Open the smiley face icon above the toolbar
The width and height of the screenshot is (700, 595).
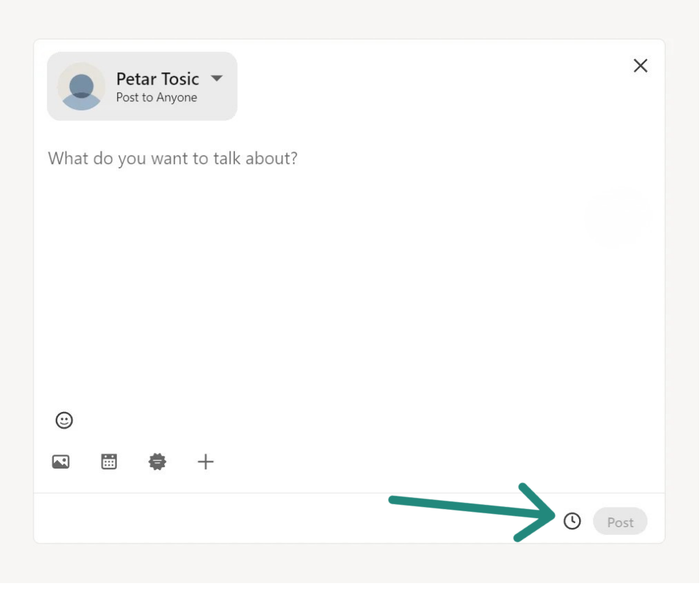(64, 420)
